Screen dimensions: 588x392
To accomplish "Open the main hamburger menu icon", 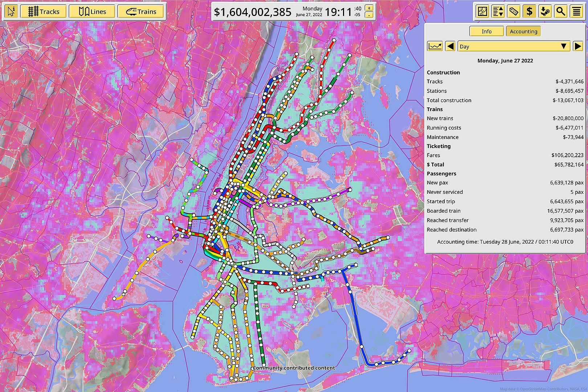I will click(576, 12).
